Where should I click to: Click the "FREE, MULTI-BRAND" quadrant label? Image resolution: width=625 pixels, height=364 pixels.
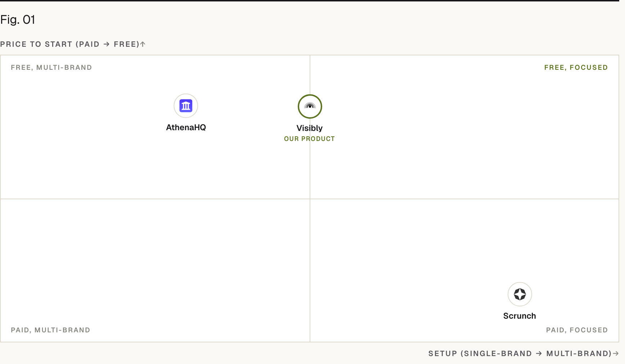51,68
